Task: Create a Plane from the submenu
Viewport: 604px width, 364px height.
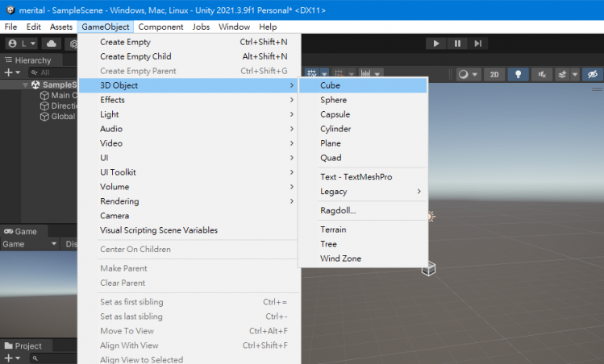Action: click(x=363, y=143)
